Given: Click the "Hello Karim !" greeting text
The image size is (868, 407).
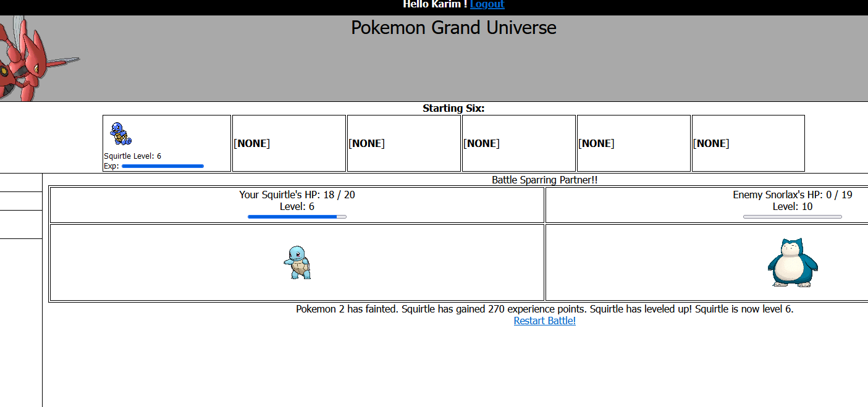Looking at the screenshot, I should [435, 4].
